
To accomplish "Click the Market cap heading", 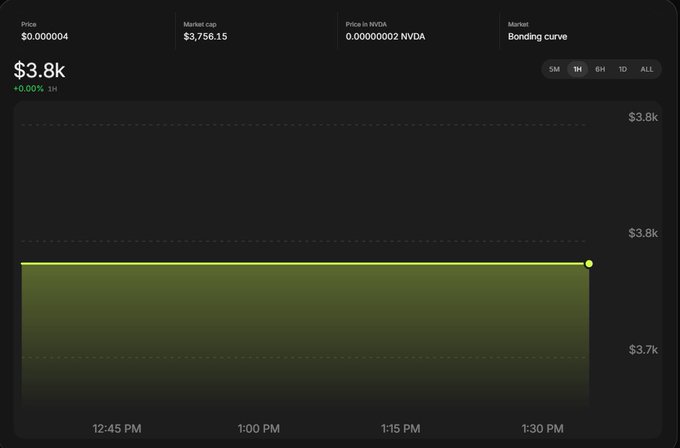I will coord(199,24).
